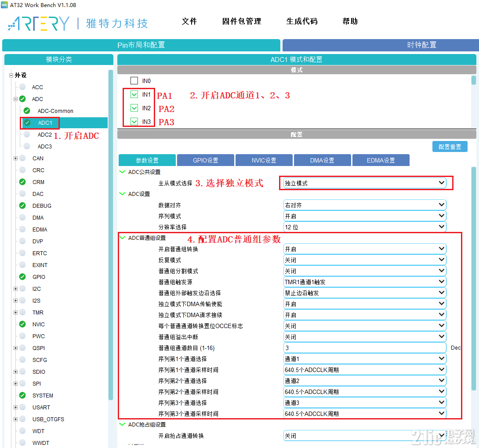Open the 数据对齐 dropdown

(365, 205)
